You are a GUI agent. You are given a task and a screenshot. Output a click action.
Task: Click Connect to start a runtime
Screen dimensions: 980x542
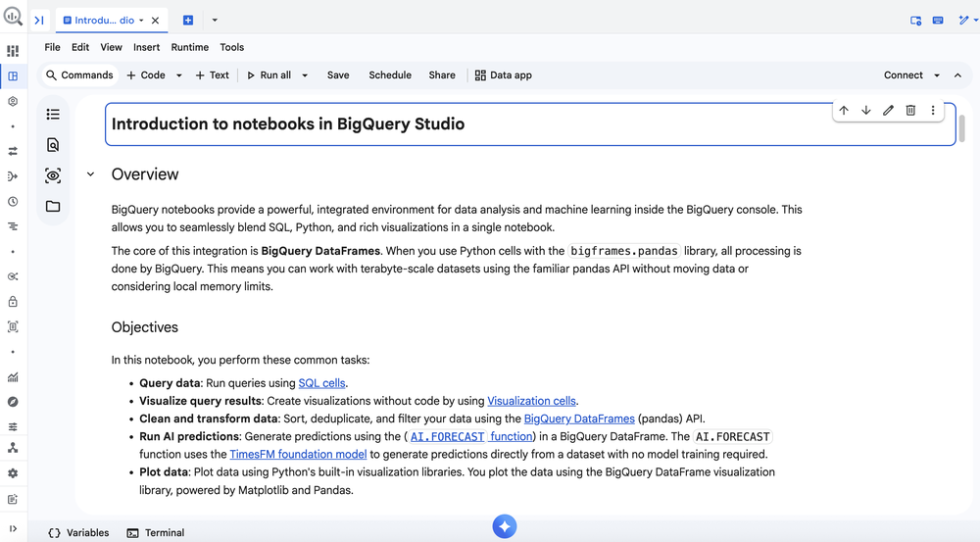(x=904, y=75)
